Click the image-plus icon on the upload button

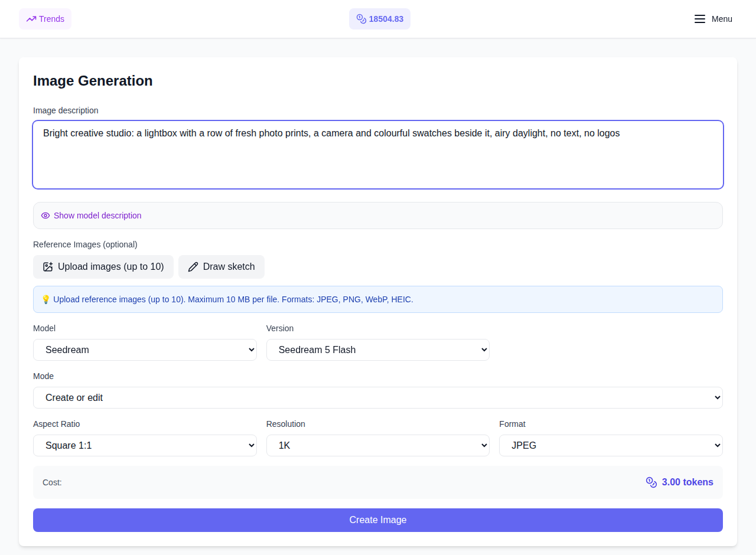coord(48,267)
